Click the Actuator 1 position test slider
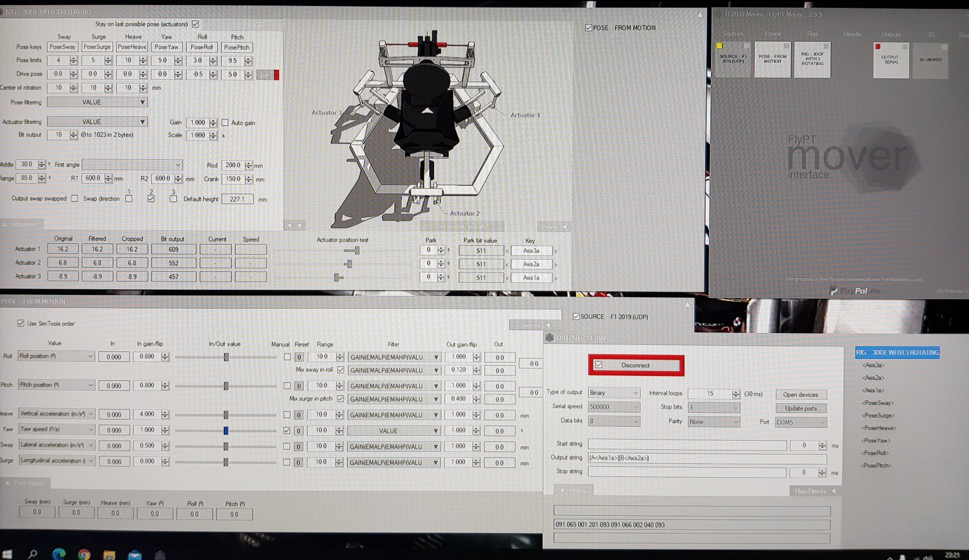Image resolution: width=969 pixels, height=560 pixels. (357, 250)
